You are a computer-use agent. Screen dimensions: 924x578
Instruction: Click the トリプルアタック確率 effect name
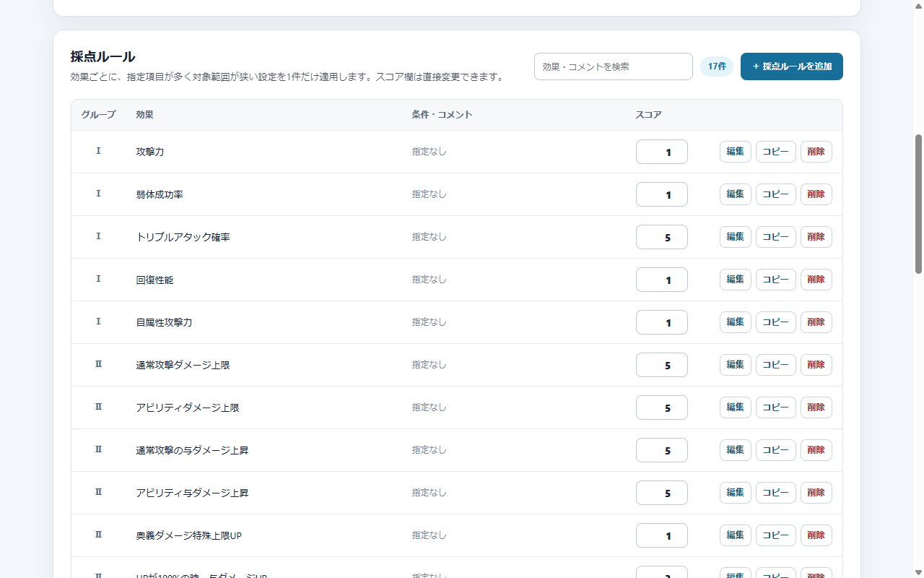pos(183,237)
